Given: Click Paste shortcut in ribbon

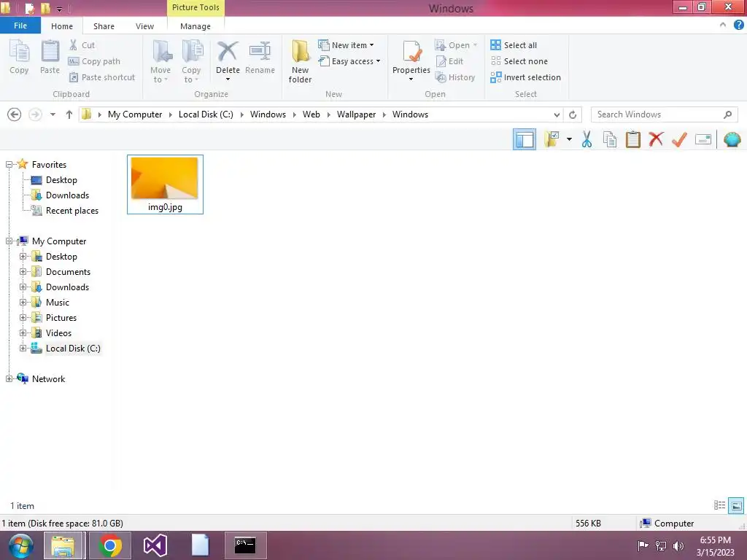Looking at the screenshot, I should (x=102, y=77).
